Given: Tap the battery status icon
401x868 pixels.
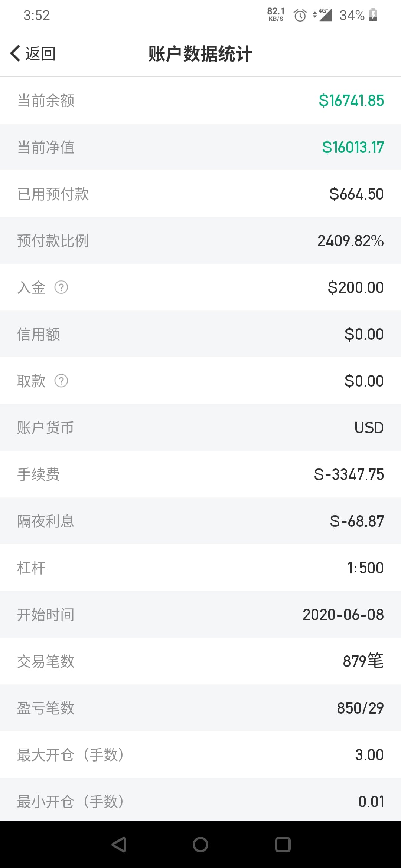Looking at the screenshot, I should tap(373, 15).
